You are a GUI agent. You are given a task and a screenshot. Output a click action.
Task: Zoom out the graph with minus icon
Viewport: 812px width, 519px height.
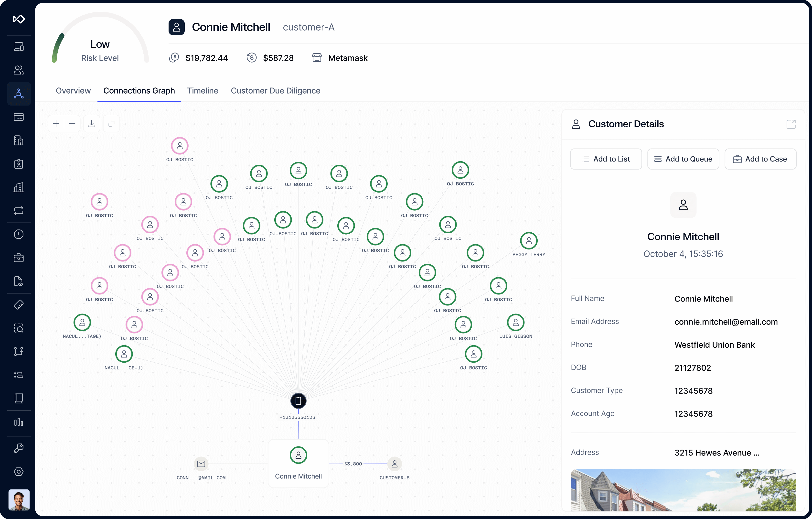click(x=72, y=124)
